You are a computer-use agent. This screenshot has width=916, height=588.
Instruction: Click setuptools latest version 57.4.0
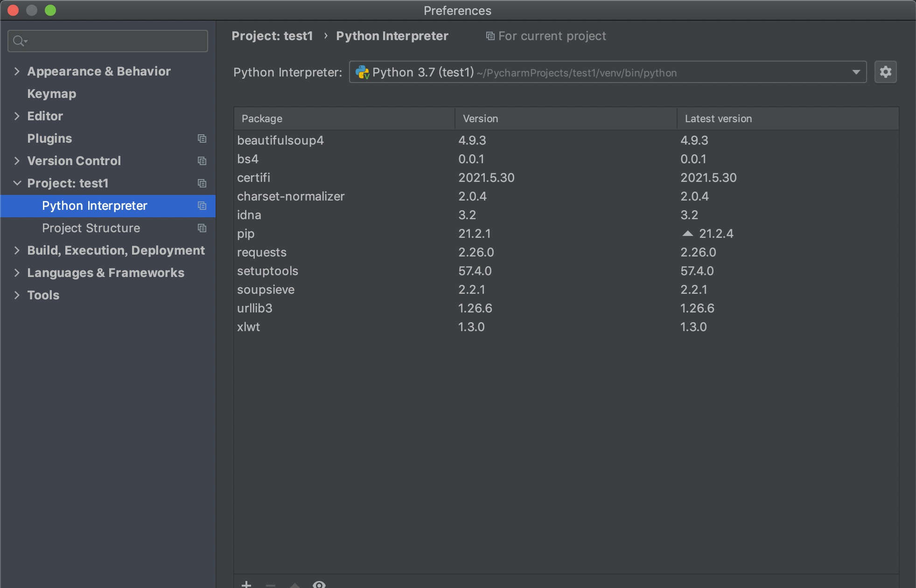pos(697,271)
